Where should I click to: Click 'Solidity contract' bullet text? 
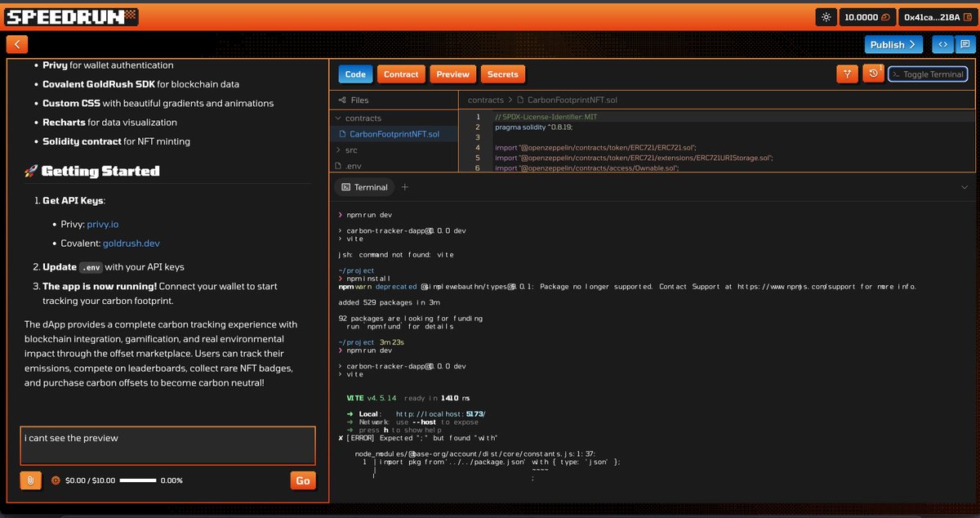(82, 141)
